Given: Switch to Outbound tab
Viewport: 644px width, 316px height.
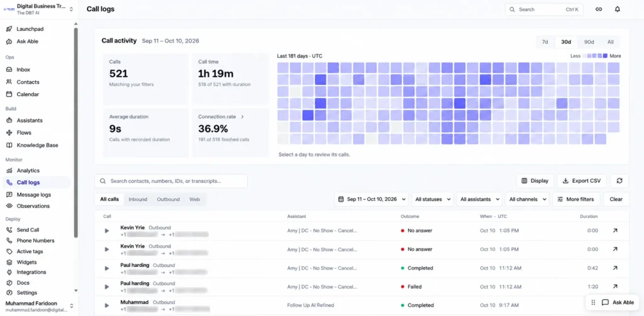Looking at the screenshot, I should pos(168,199).
